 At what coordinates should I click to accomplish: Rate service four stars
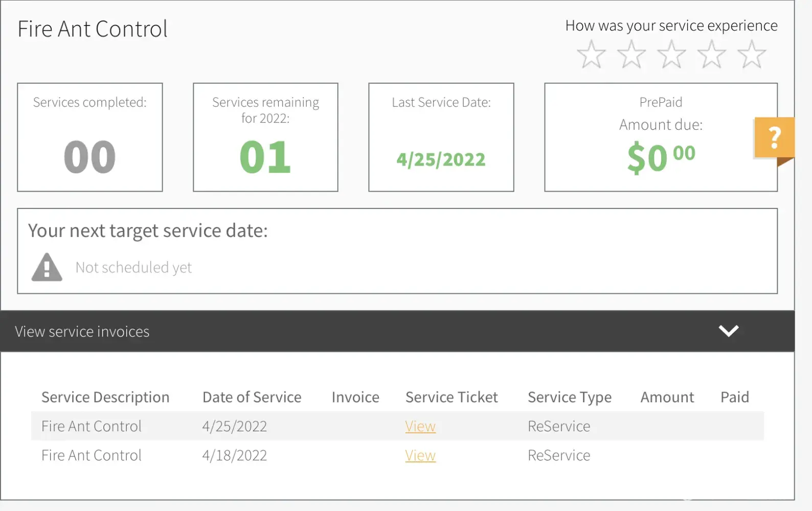coord(711,54)
